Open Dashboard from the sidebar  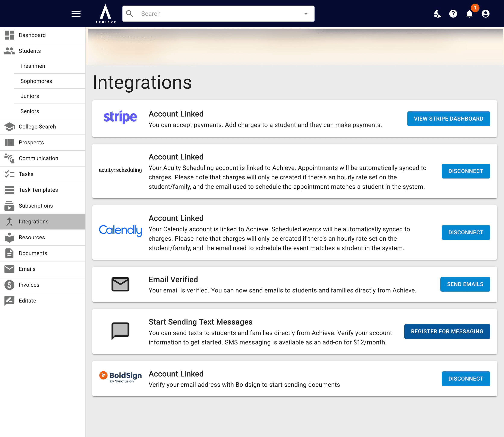pos(43,35)
